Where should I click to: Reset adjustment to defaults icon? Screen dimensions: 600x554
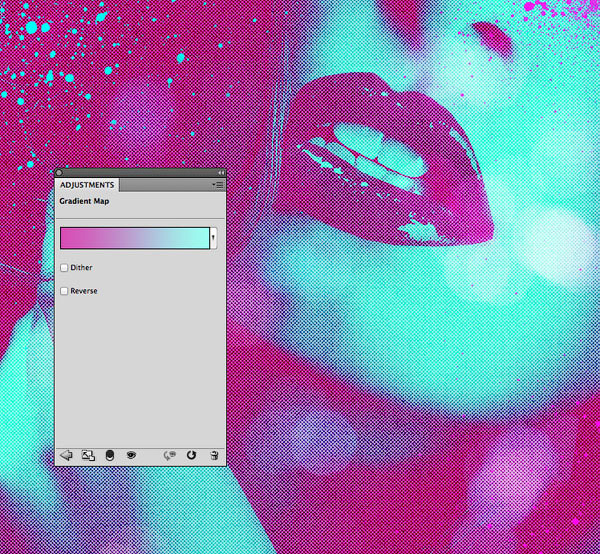[x=191, y=455]
